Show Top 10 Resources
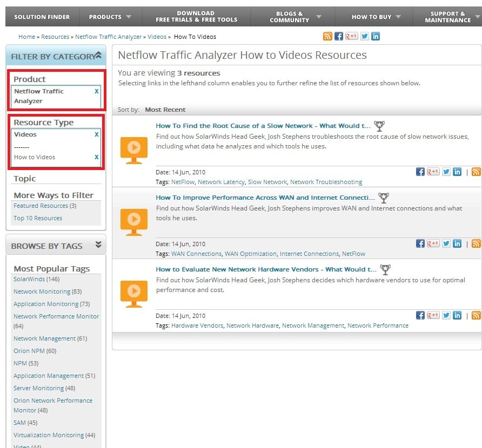The width and height of the screenshot is (482, 448). 38,218
